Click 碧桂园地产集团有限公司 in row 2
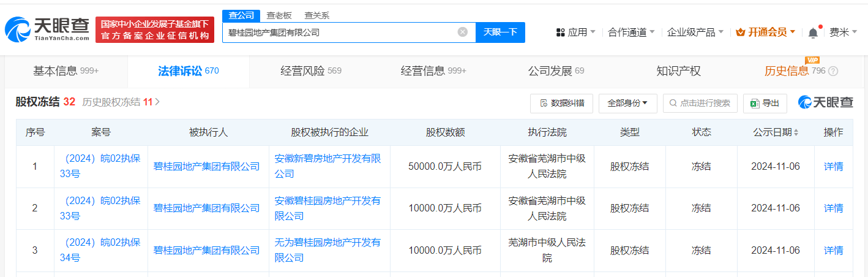Screen dimensions: 868x277 [207, 208]
